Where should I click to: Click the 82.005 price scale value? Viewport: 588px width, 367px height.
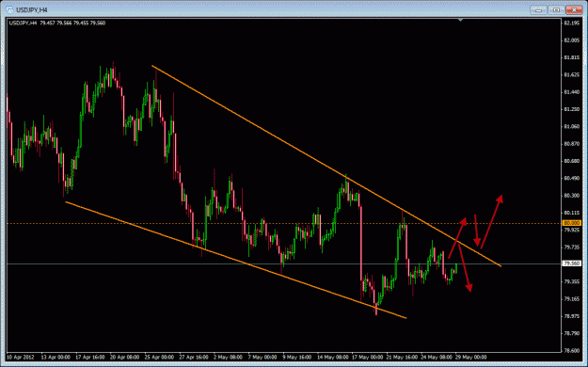572,40
